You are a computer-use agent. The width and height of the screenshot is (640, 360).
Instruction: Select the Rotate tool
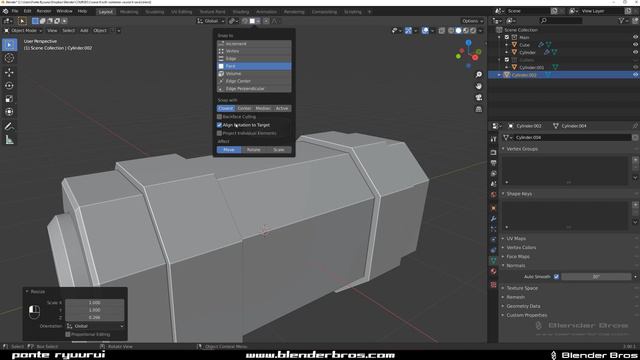tap(9, 86)
